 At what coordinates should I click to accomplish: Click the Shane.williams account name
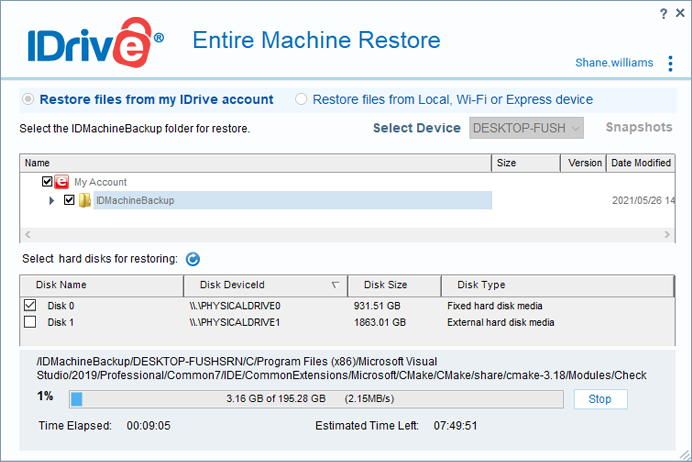[x=614, y=63]
